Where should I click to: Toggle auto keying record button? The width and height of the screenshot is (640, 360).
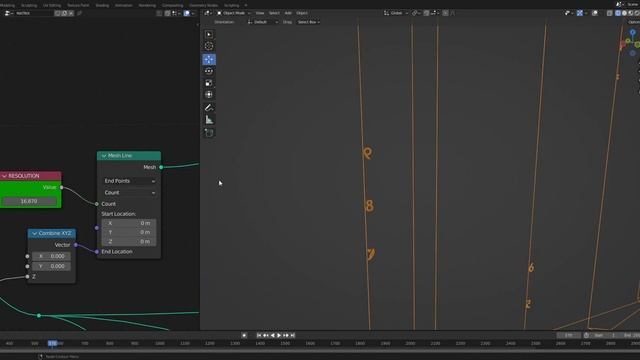pos(244,335)
